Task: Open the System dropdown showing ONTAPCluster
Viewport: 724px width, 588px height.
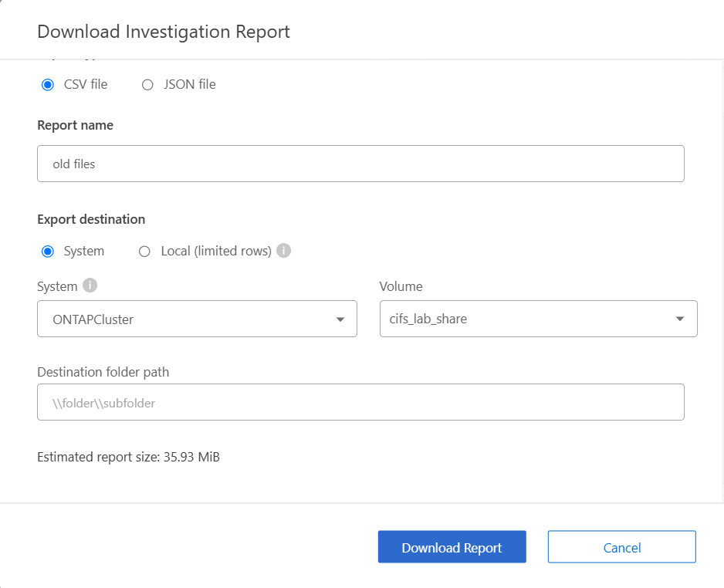Action: [197, 318]
